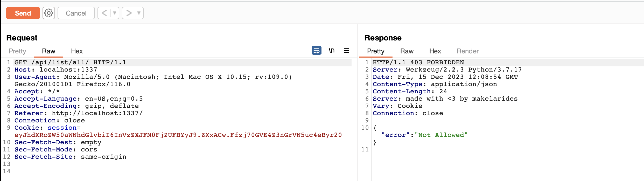Click the red session cookie value
Image resolution: width=644 pixels, height=181 pixels.
tap(178, 135)
